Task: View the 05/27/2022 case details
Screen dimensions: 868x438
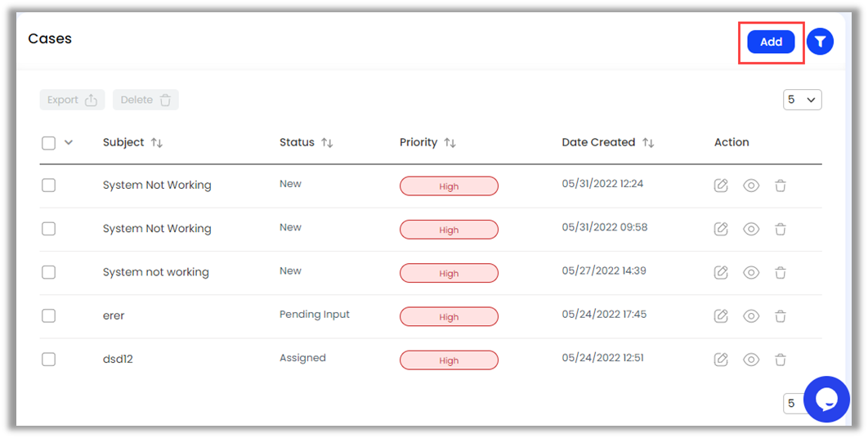Action: coord(751,273)
